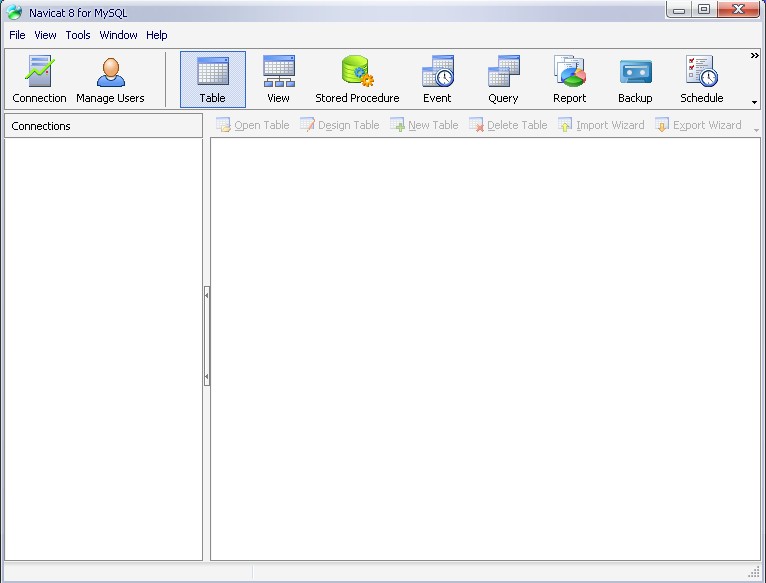Click the Connections panel header
The width and height of the screenshot is (766, 583).
pyautogui.click(x=104, y=126)
